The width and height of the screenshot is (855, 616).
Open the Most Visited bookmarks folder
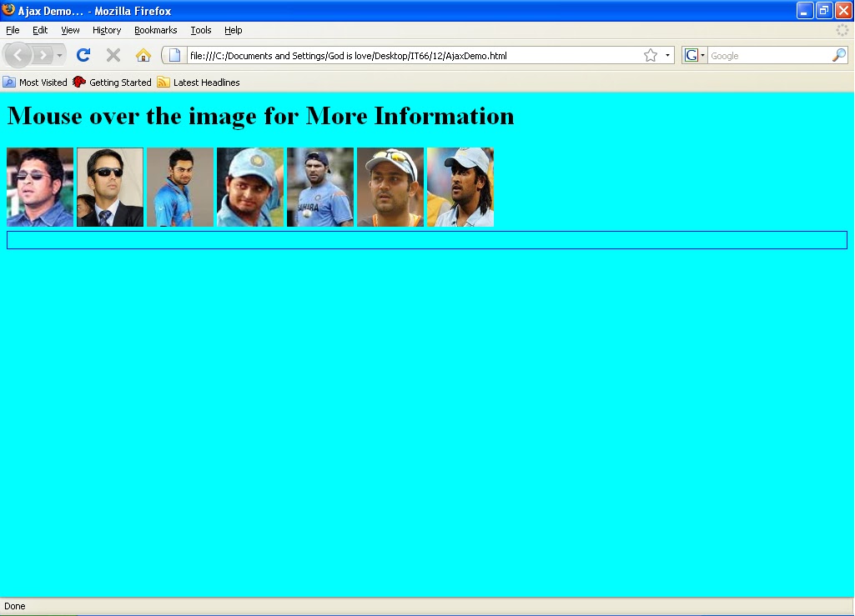point(35,83)
